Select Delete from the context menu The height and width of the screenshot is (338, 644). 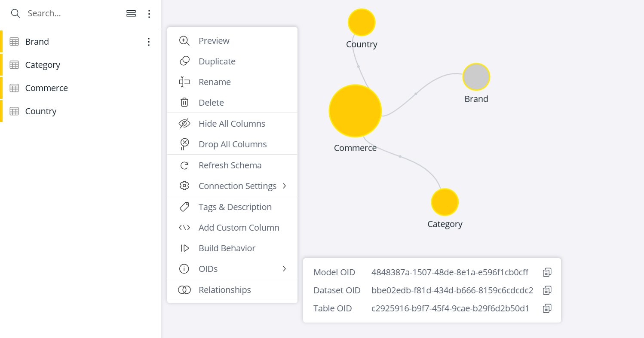(x=211, y=103)
